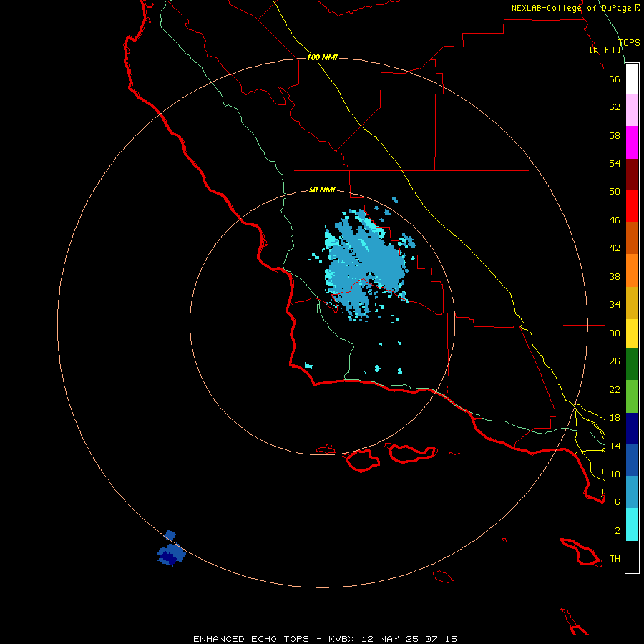Screen dimensions: 644x644
Task: Click the white 66 kft legend swatch
Action: (x=632, y=79)
